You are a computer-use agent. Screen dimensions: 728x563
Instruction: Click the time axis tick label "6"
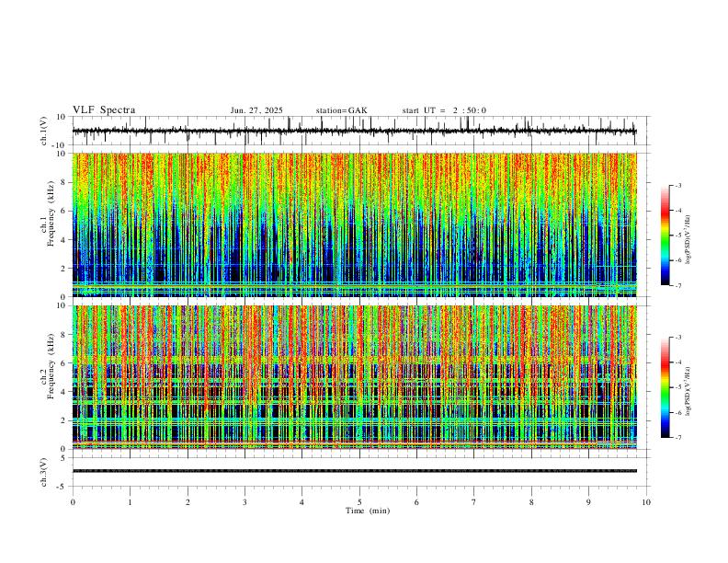click(x=416, y=502)
